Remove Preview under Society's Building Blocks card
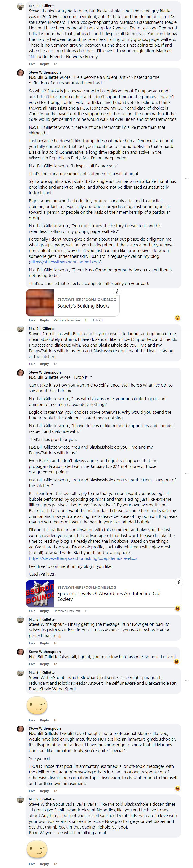193x868 pixels. pyautogui.click(x=67, y=320)
